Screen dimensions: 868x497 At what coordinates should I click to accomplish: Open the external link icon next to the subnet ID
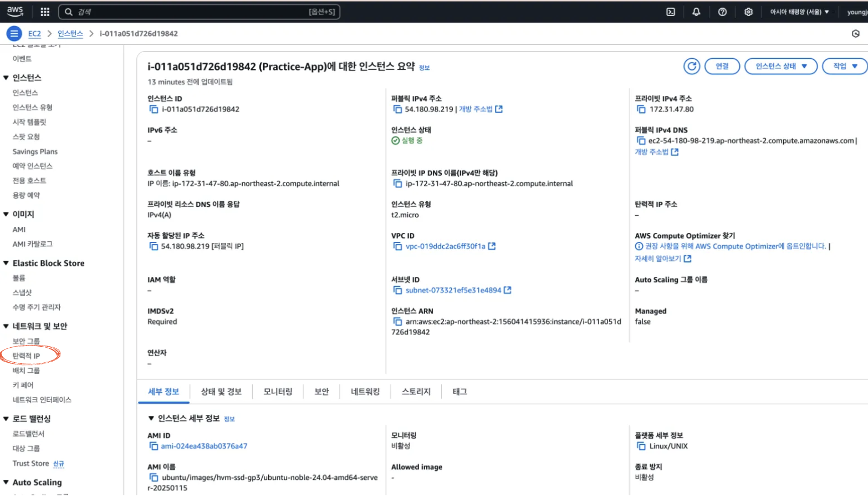tap(507, 290)
